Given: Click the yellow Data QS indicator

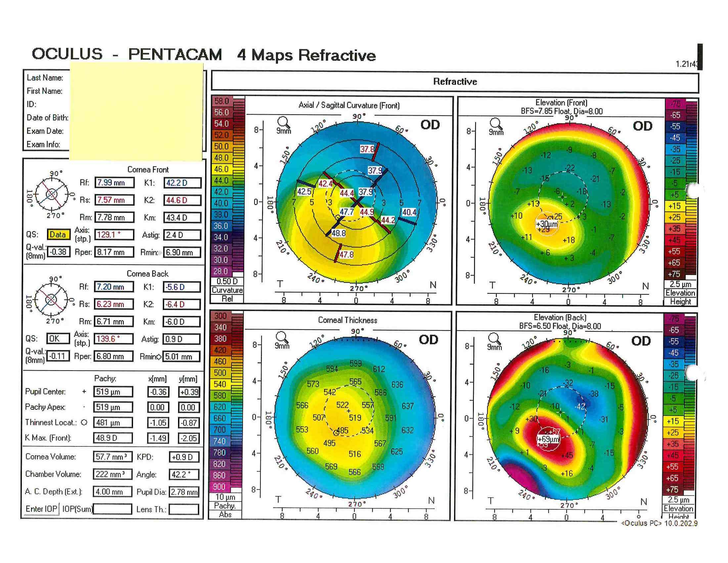Looking at the screenshot, I should point(58,234).
